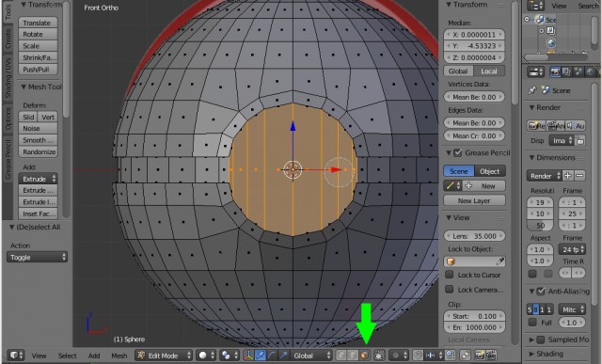The height and width of the screenshot is (364, 602).
Task: Pin the Scene properties context
Action: [x=531, y=90]
